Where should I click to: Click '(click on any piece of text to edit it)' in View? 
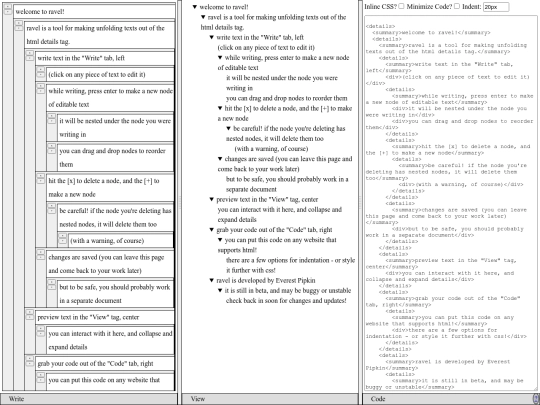point(266,48)
